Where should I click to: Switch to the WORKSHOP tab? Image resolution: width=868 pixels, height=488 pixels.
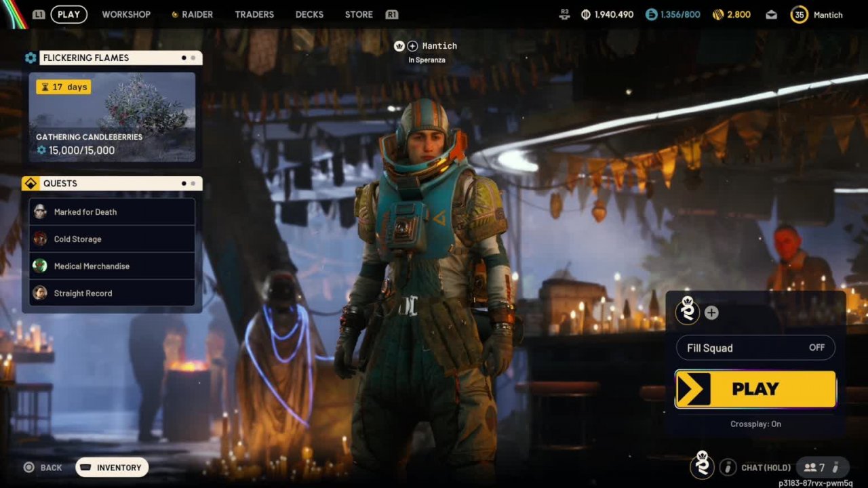point(126,14)
